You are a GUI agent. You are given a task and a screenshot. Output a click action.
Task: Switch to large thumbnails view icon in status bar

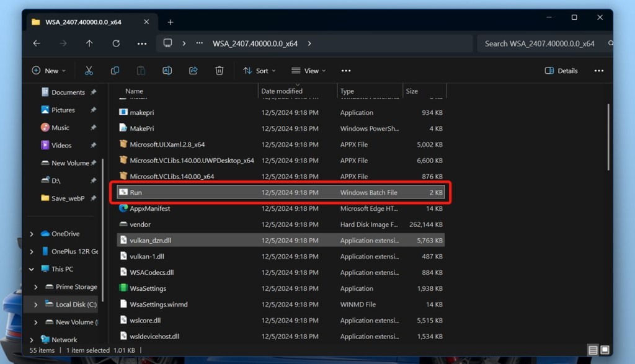tap(605, 350)
